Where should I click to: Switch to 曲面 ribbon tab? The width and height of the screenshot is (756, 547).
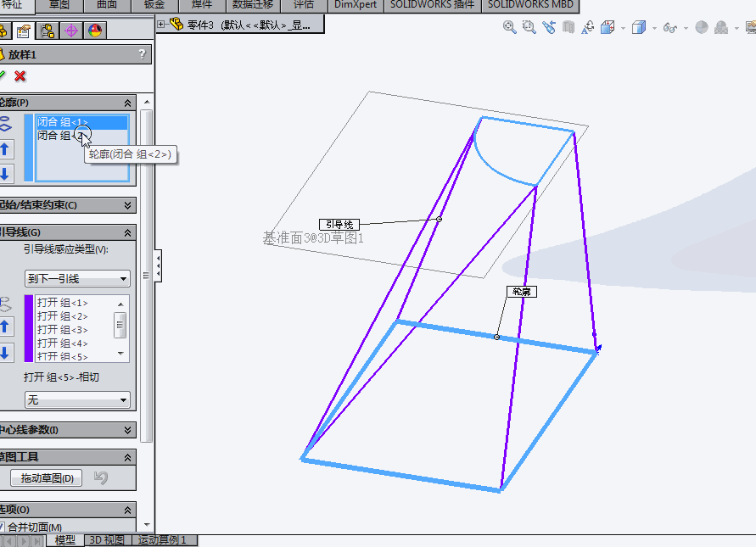coord(107,5)
